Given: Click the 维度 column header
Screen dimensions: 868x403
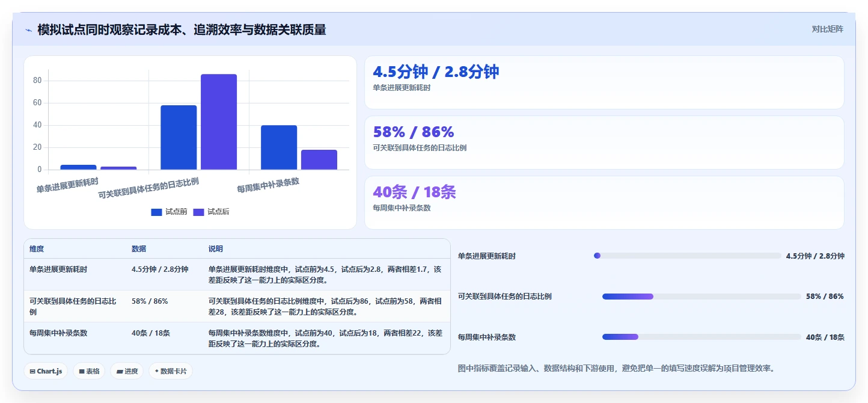Looking at the screenshot, I should 37,249.
